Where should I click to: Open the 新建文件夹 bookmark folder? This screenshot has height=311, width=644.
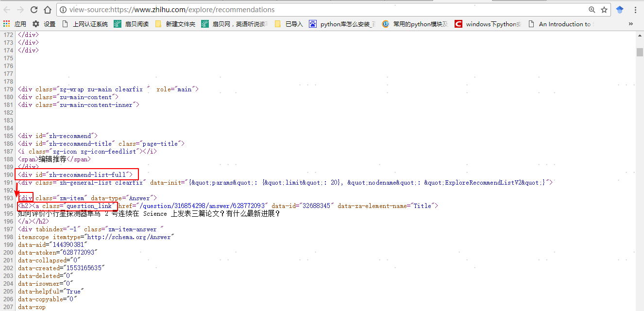tap(175, 24)
